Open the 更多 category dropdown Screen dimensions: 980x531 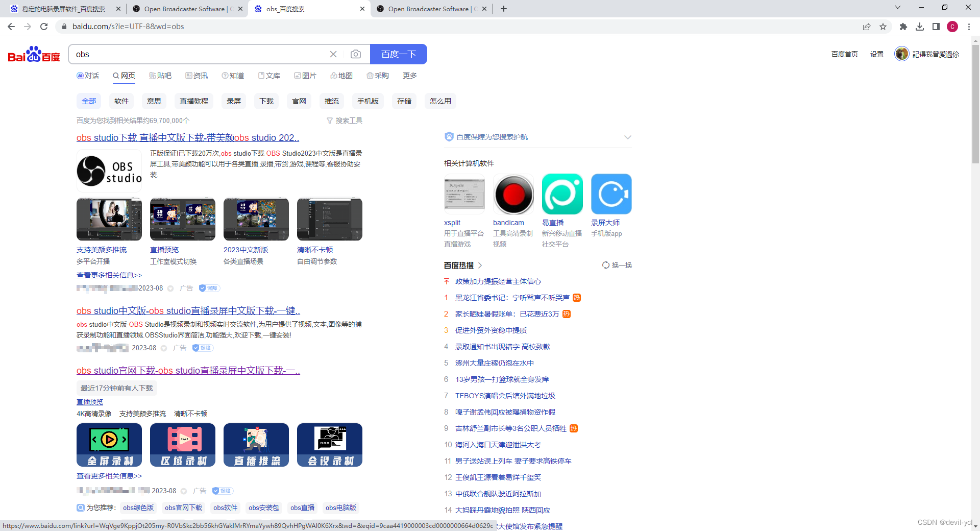410,75
